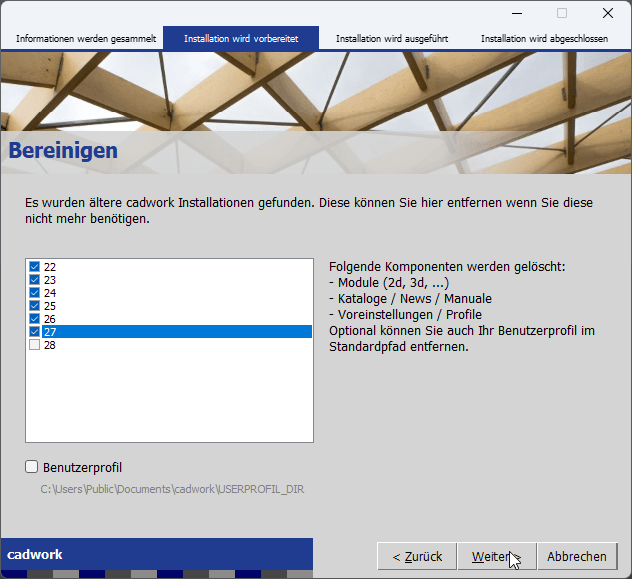Click the Bereinigen heading
632x579 pixels.
tap(63, 151)
